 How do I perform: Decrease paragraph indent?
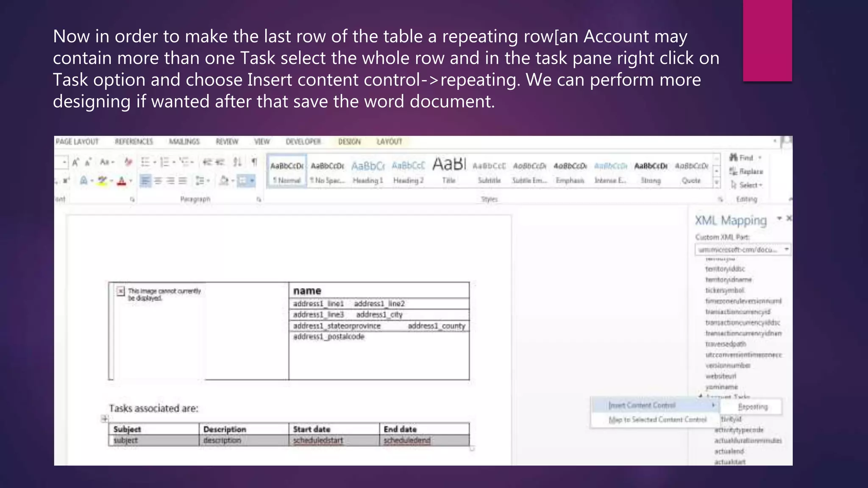[x=207, y=162]
